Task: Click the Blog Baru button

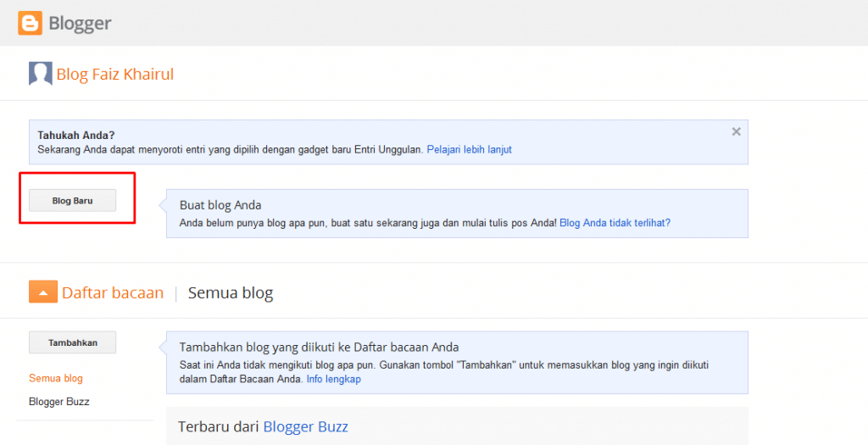Action: 73,200
